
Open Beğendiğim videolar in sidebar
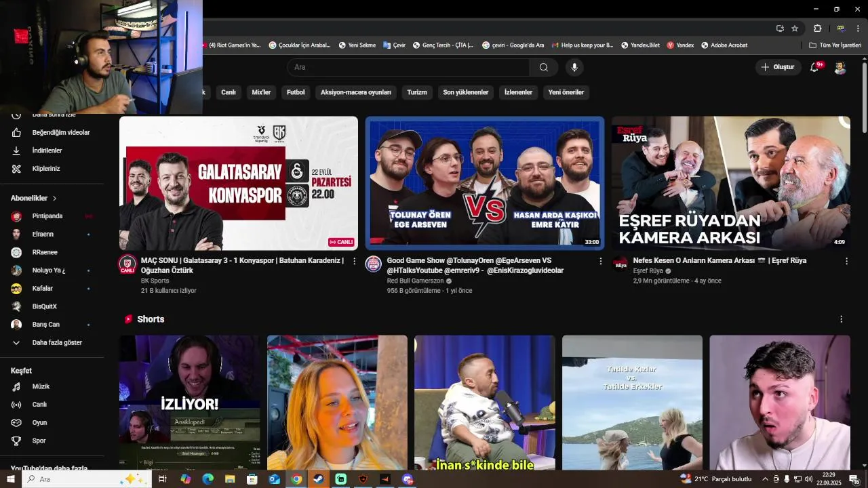click(x=52, y=133)
